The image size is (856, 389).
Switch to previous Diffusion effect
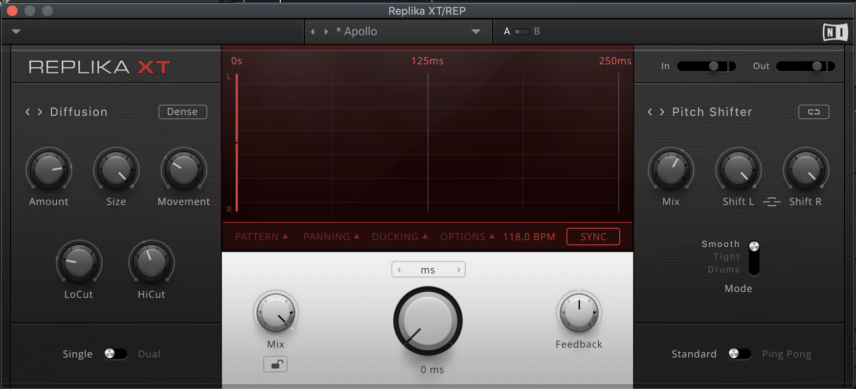tap(28, 112)
